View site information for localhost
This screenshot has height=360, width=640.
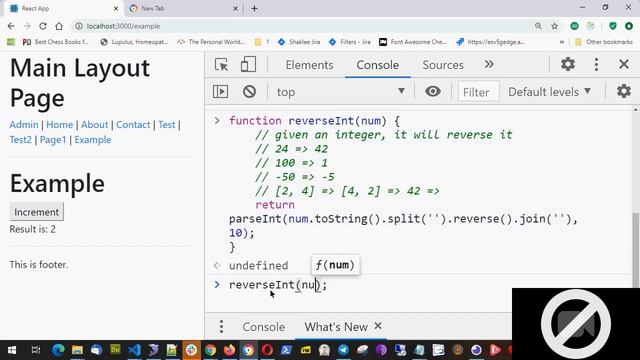pos(79,26)
